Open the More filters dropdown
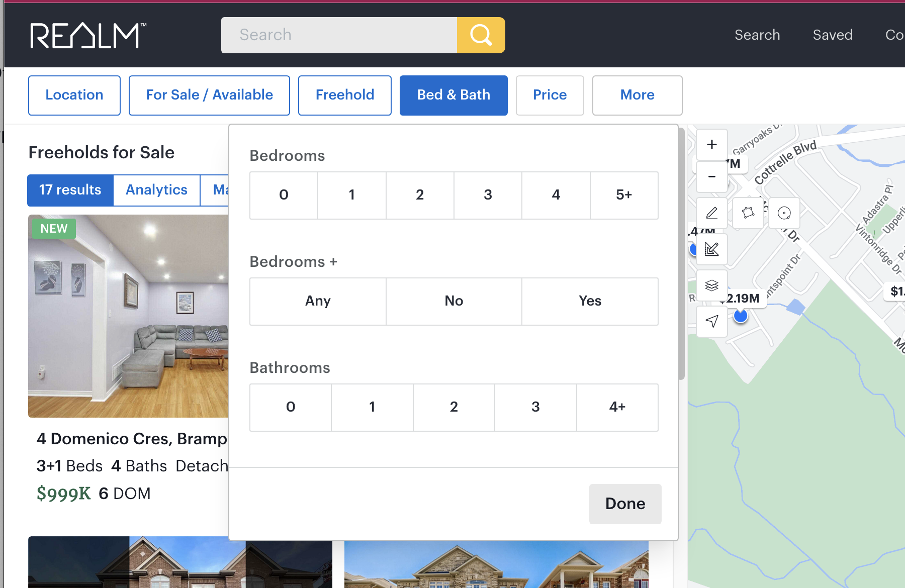The width and height of the screenshot is (905, 588). [637, 95]
